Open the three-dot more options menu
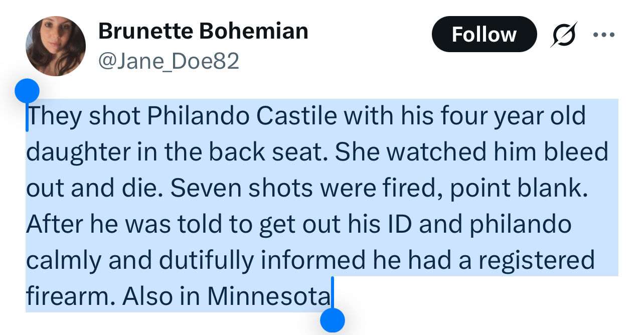 603,35
